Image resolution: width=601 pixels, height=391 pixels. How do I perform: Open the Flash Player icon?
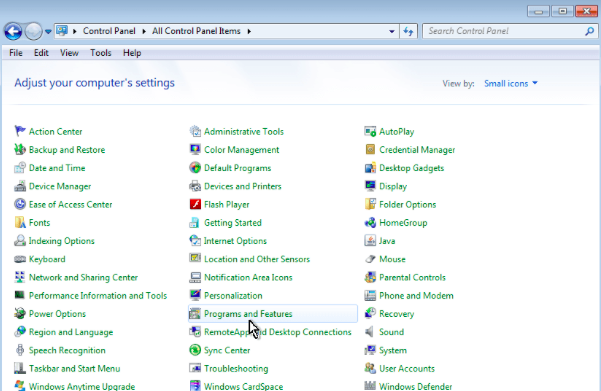(195, 204)
